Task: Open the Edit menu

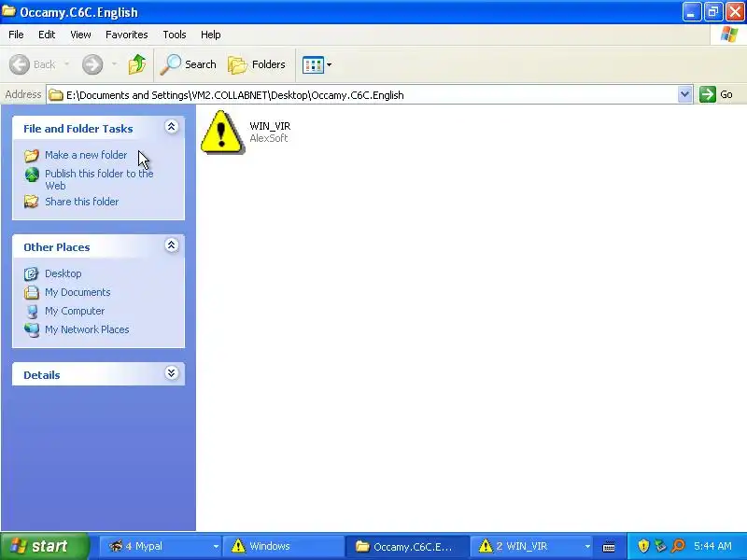Action: pos(47,35)
